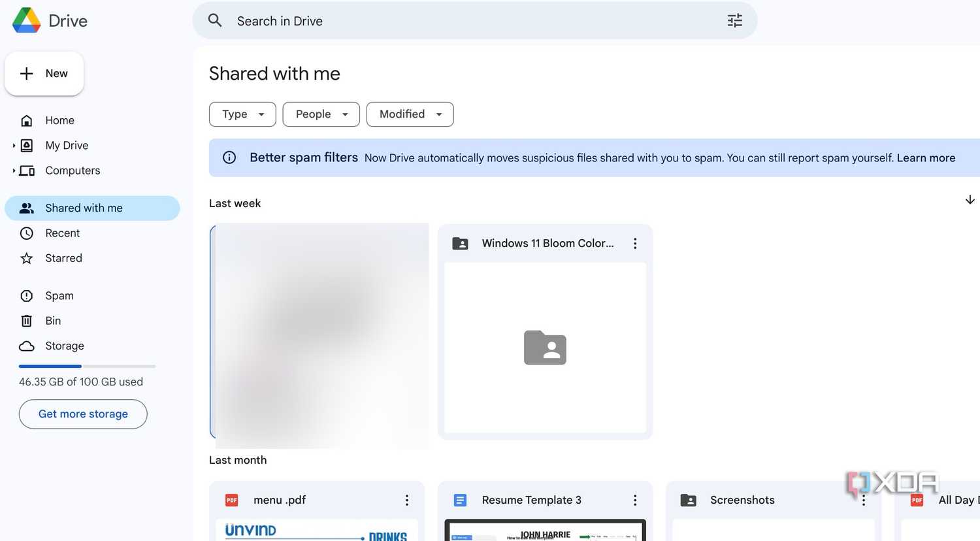This screenshot has width=980, height=541.
Task: Click the info icon in spam banner
Action: tap(229, 157)
